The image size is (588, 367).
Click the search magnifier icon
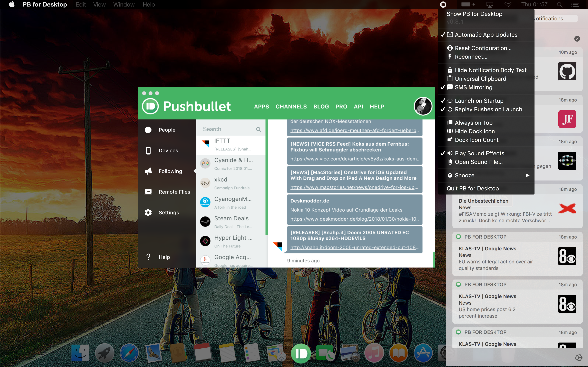pyautogui.click(x=258, y=129)
